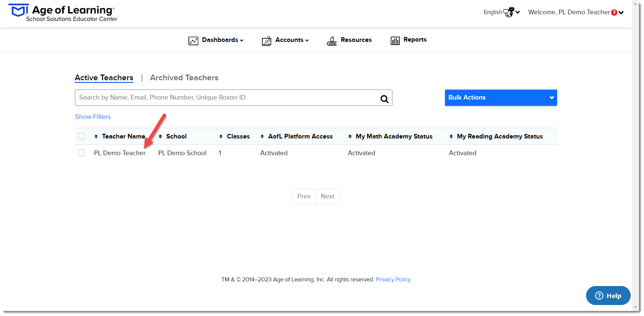Sort by My Math Academy Status arrows
The height and width of the screenshot is (316, 644).
350,136
